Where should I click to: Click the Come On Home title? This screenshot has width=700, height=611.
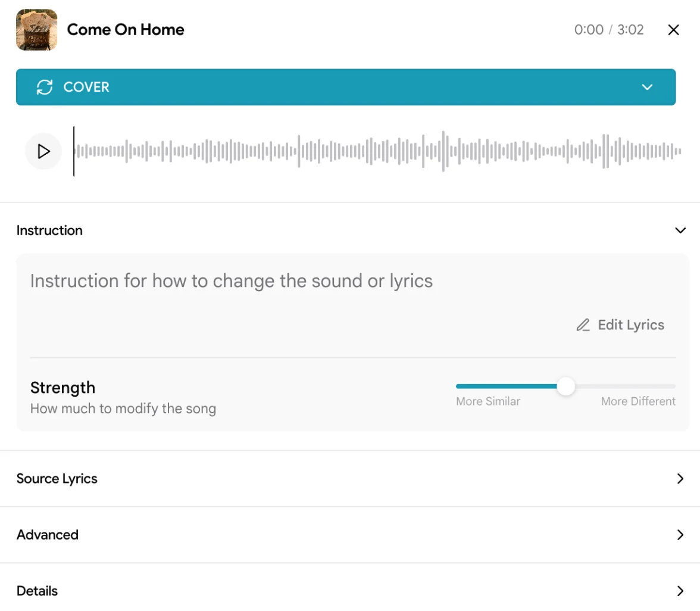click(126, 30)
